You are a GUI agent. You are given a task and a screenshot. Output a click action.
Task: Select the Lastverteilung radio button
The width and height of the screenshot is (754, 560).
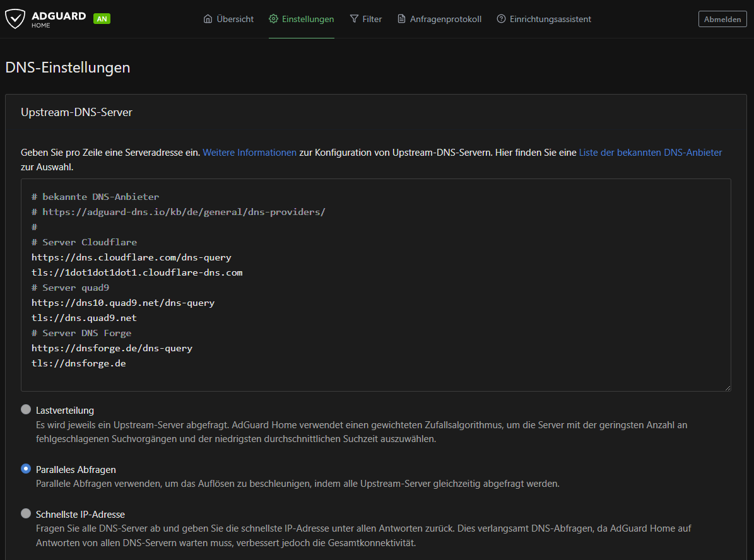point(26,409)
